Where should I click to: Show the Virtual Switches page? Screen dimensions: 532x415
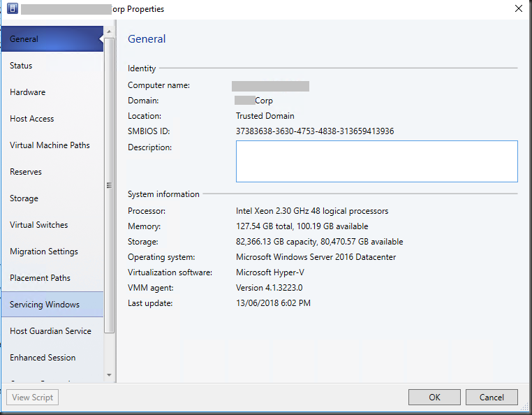[x=52, y=225]
